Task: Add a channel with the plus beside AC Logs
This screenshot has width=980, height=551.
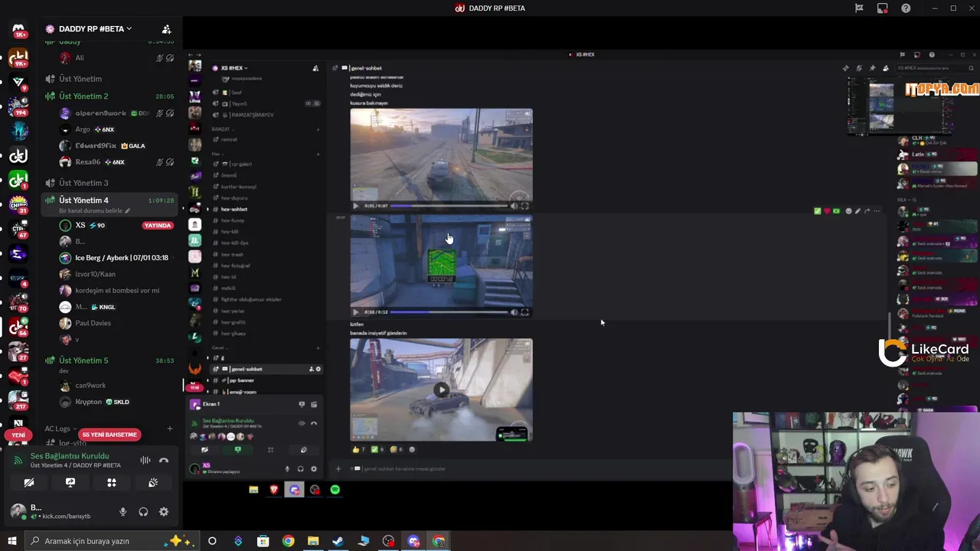Action: tap(170, 429)
